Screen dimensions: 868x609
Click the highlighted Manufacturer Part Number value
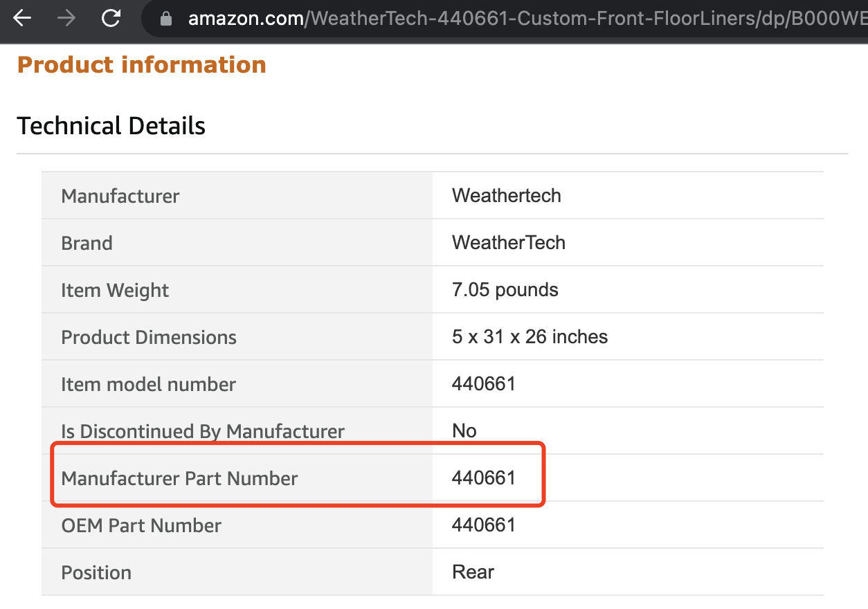coord(483,478)
